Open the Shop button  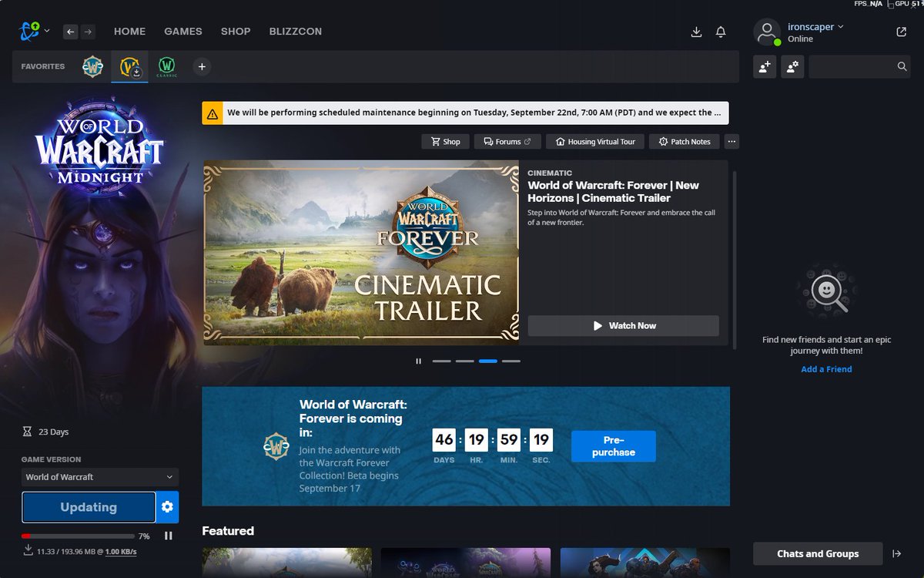(445, 142)
